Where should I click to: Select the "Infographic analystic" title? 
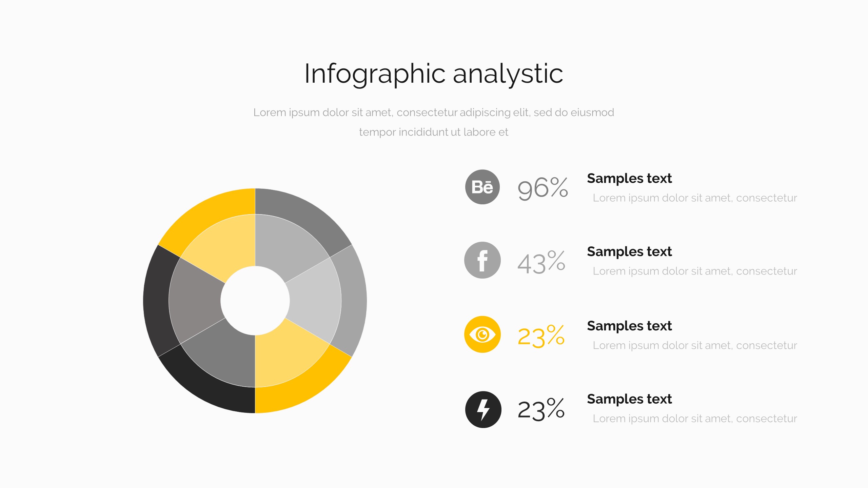point(434,74)
